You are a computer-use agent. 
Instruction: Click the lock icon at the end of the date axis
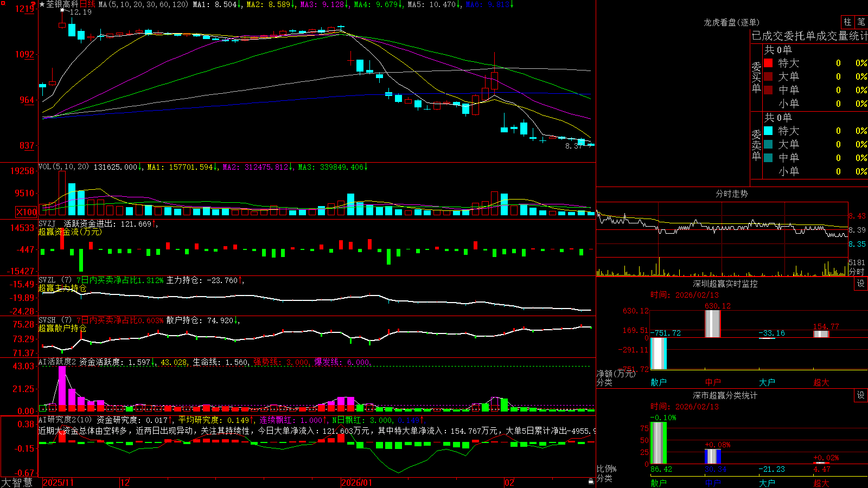591,482
